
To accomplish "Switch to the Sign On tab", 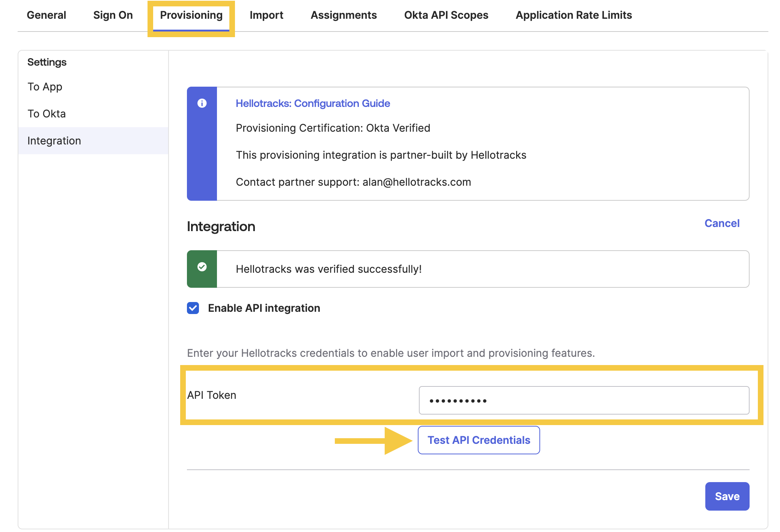I will pos(113,15).
